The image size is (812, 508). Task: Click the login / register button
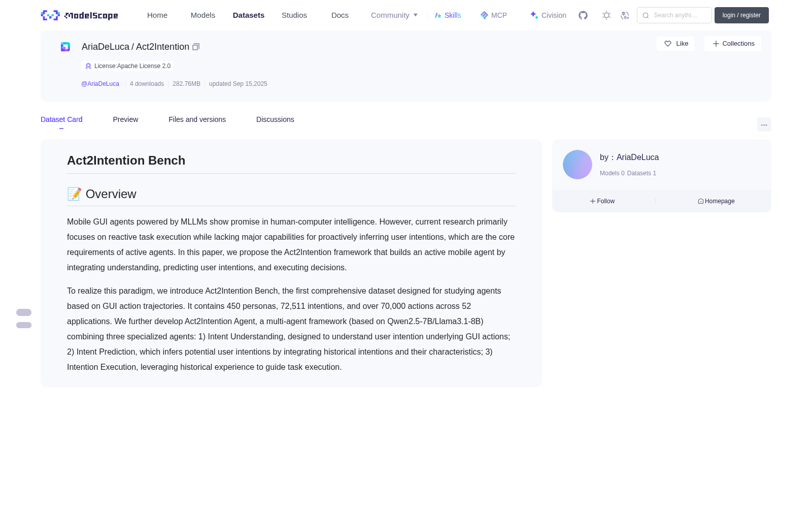point(741,15)
